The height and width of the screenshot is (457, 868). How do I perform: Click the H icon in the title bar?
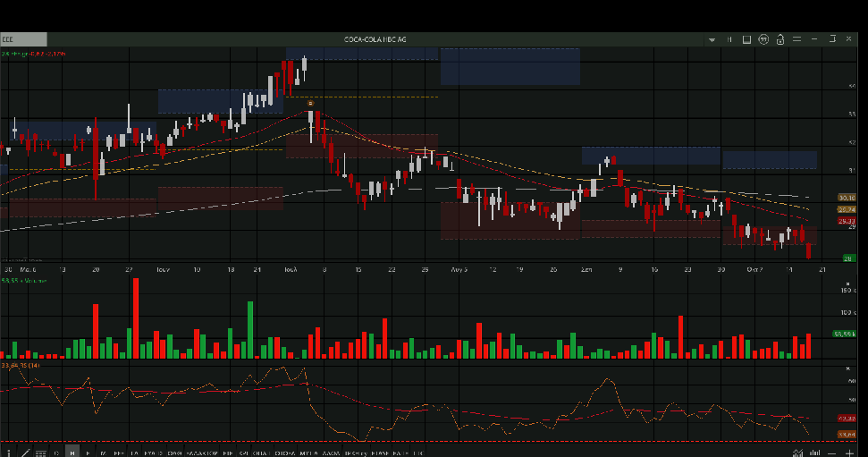click(729, 39)
